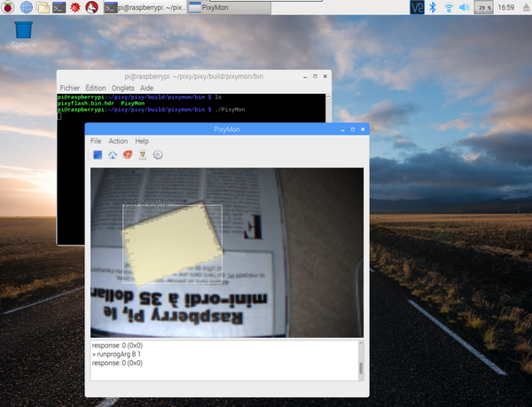Select the Corbeille trash desktop icon

pos(24,34)
